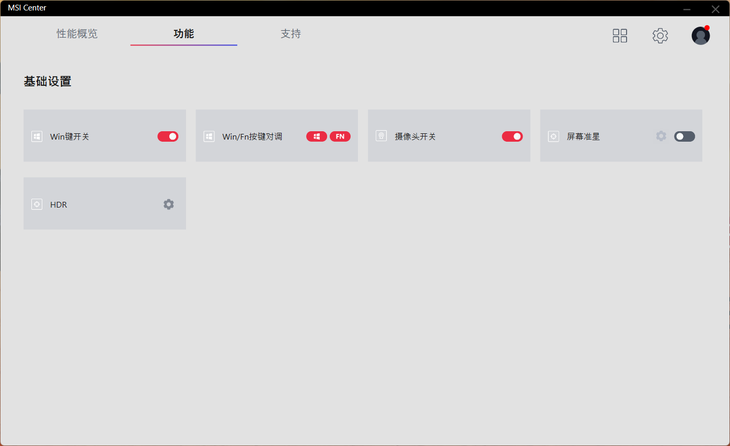Click the Win键开关 card icon
This screenshot has height=446, width=730.
coord(37,136)
